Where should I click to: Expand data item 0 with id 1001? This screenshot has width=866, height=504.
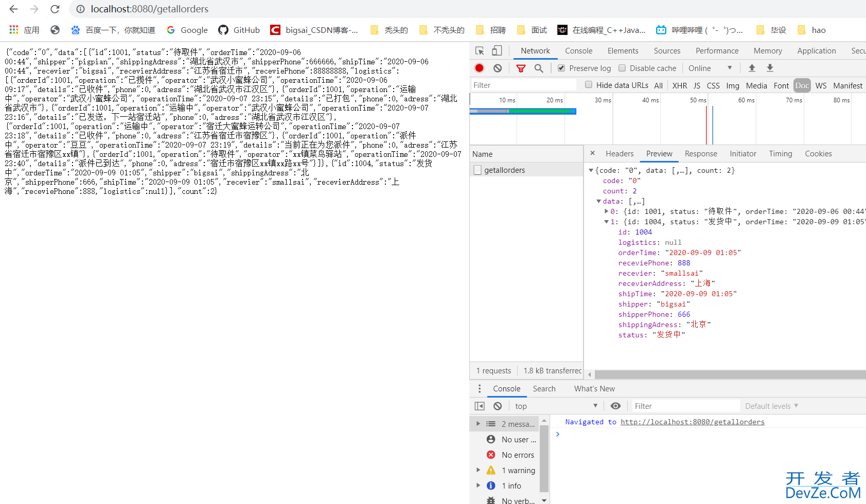pyautogui.click(x=606, y=211)
